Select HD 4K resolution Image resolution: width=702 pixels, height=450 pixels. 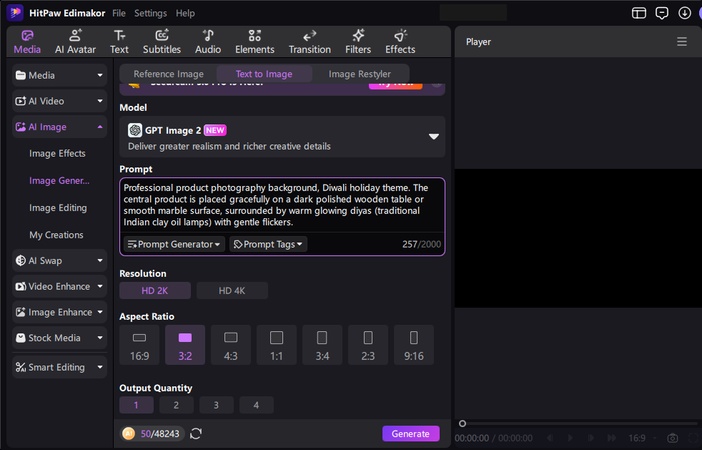point(232,291)
